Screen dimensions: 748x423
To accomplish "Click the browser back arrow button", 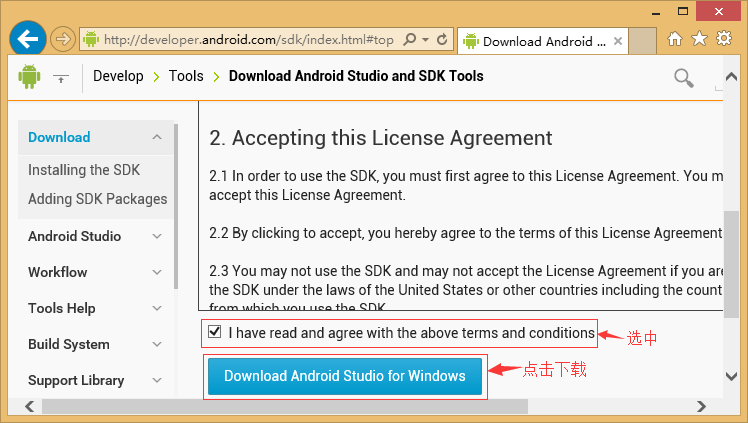I will coord(28,39).
